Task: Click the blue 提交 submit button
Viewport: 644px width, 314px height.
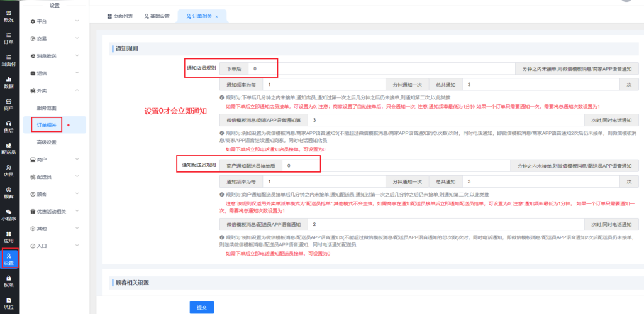Action: click(x=202, y=307)
